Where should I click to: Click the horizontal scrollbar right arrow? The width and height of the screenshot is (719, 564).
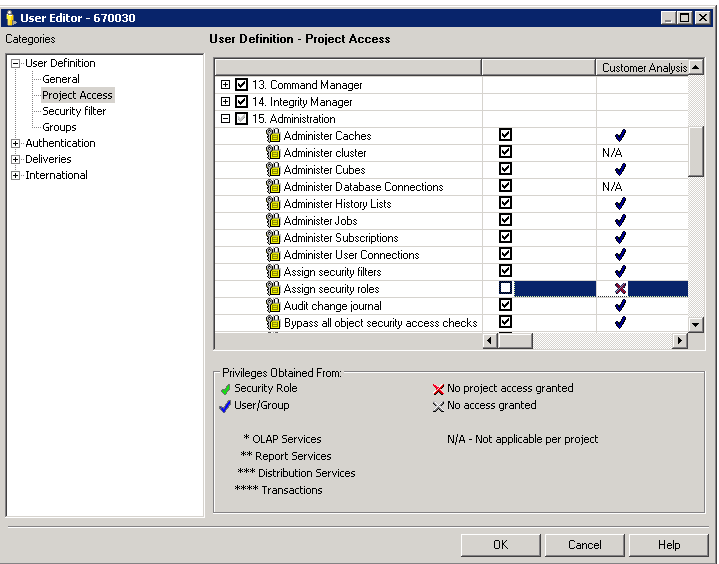pos(680,341)
